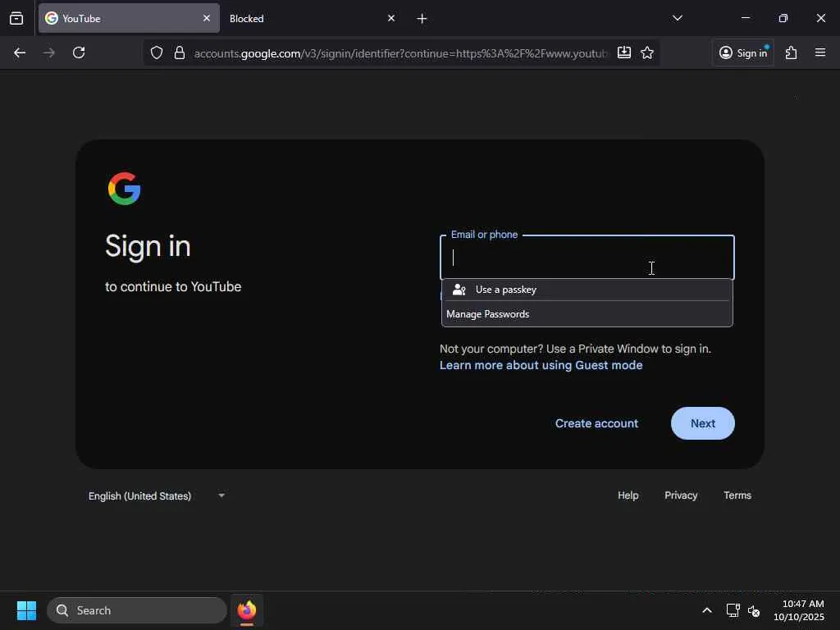Open Learn more about using Guest mode
Screen dimensions: 840x630
point(541,365)
